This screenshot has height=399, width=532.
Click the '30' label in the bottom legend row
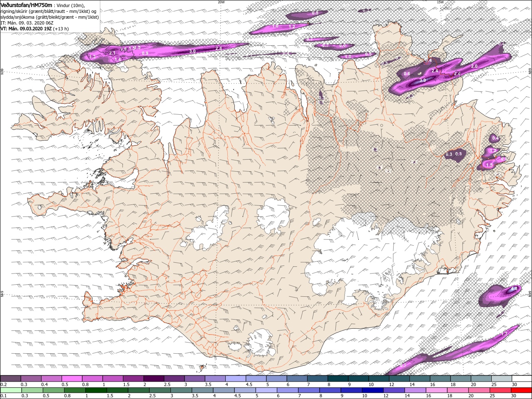[x=514, y=396]
